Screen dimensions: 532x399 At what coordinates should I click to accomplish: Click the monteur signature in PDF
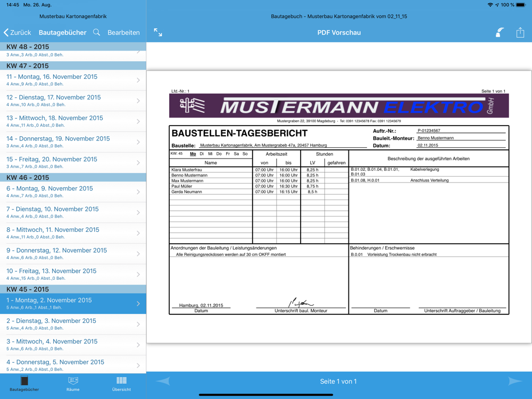pyautogui.click(x=301, y=302)
